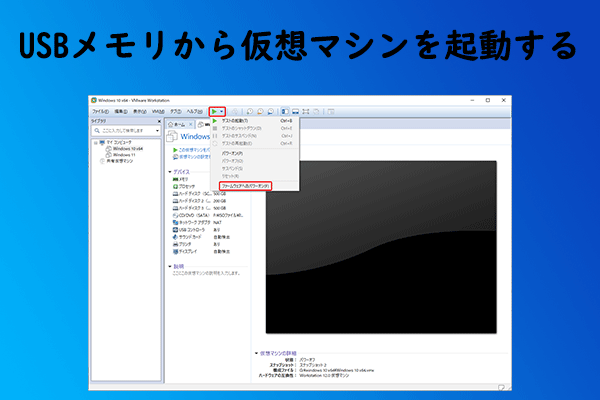
Task: Collapse the デバイス section
Action: (x=170, y=172)
